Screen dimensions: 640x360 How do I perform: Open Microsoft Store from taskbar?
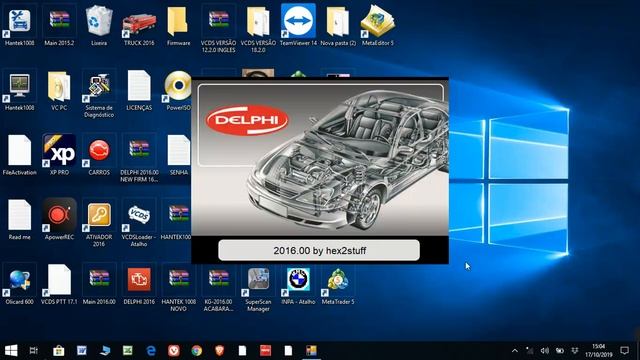[x=58, y=350]
